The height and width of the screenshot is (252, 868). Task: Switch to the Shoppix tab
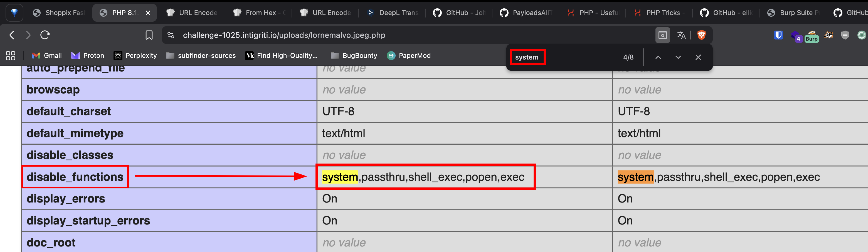tap(59, 13)
